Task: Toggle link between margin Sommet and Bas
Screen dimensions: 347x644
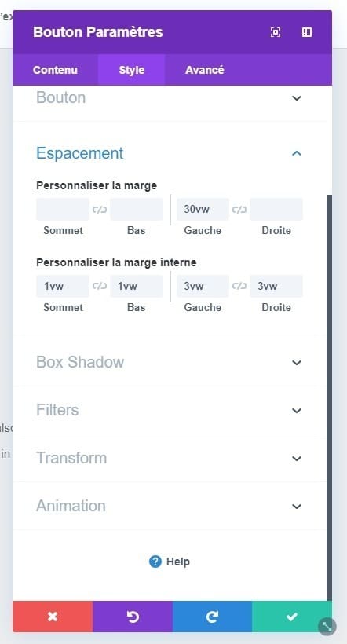Action: (100, 210)
